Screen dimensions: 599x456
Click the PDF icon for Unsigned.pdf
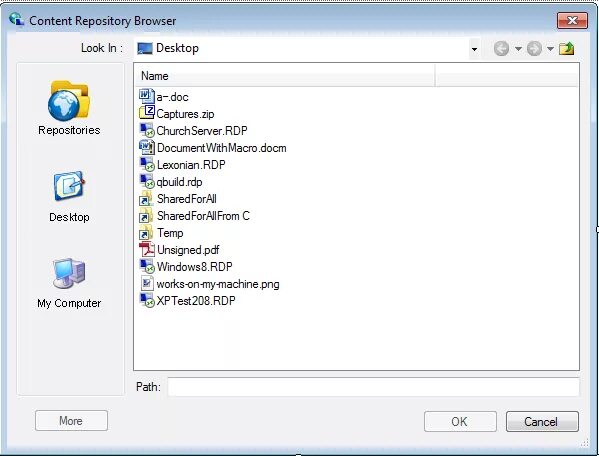[x=147, y=249]
